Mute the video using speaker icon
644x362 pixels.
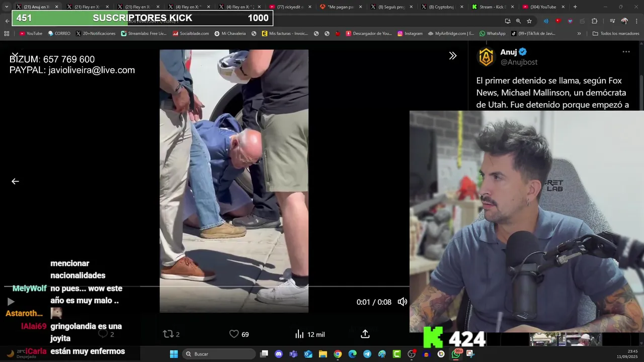point(403,302)
